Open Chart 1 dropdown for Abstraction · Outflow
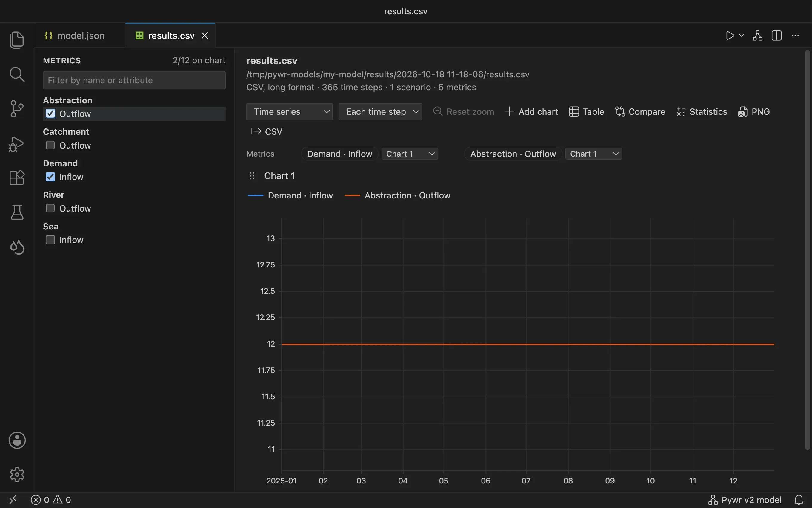The width and height of the screenshot is (812, 508). coord(593,154)
